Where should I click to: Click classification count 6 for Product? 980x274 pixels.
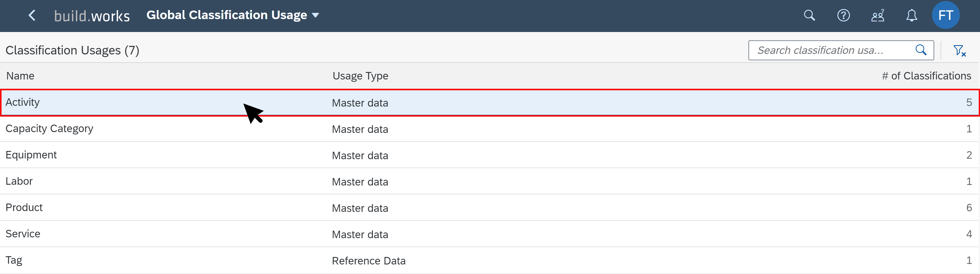[969, 207]
